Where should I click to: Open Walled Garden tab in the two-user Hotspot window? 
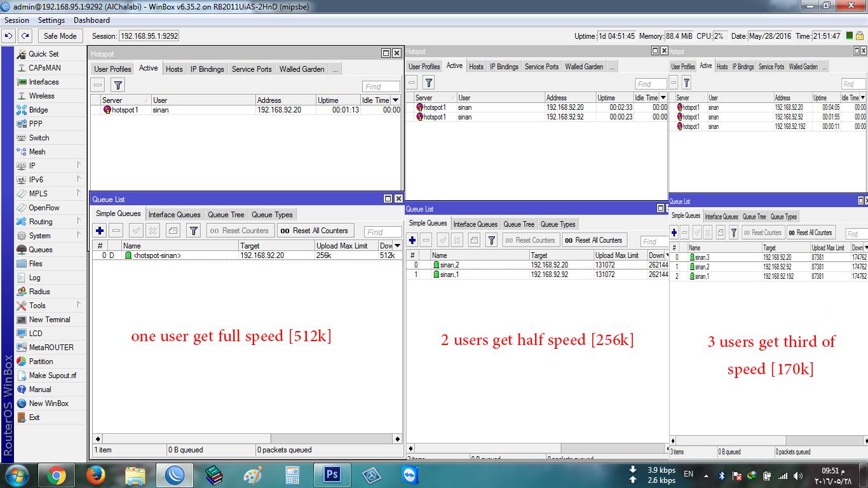(584, 66)
